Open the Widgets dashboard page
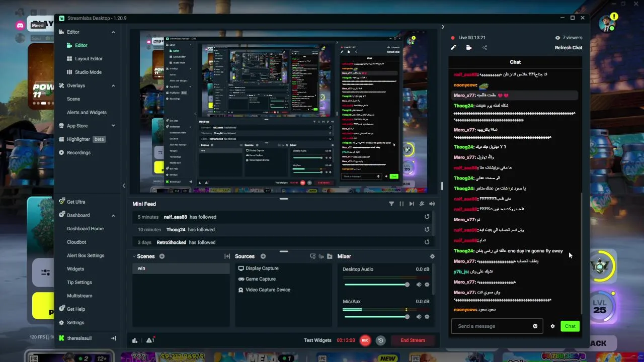Viewport: 644px width, 362px height. 75,269
